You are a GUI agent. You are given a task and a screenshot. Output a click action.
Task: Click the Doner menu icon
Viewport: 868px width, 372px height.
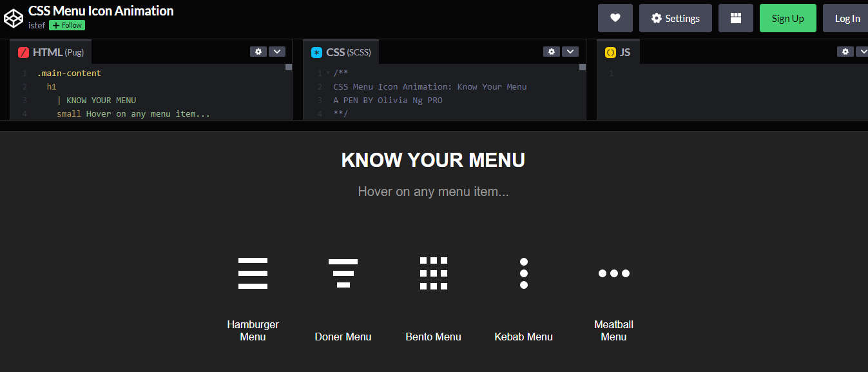(343, 273)
